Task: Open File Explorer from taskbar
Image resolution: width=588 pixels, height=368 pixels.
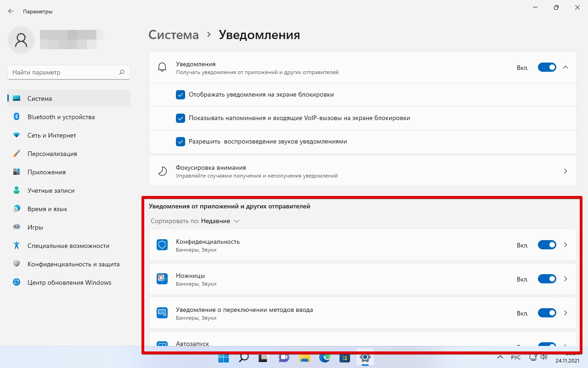Action: (304, 358)
